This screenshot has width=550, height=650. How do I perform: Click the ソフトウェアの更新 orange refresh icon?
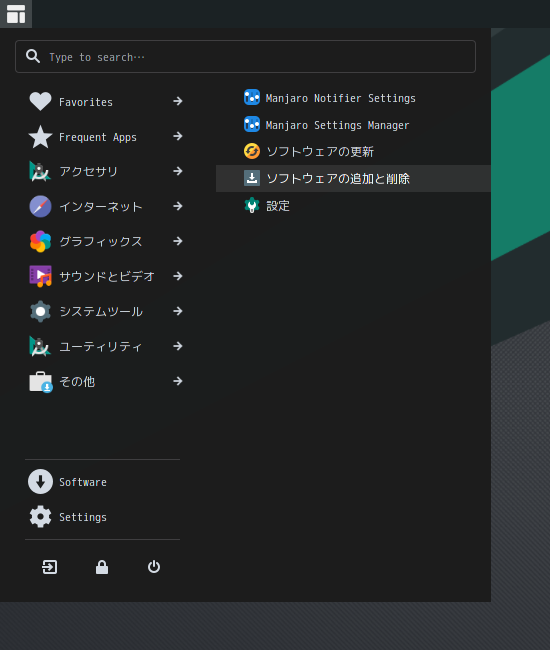coord(252,151)
